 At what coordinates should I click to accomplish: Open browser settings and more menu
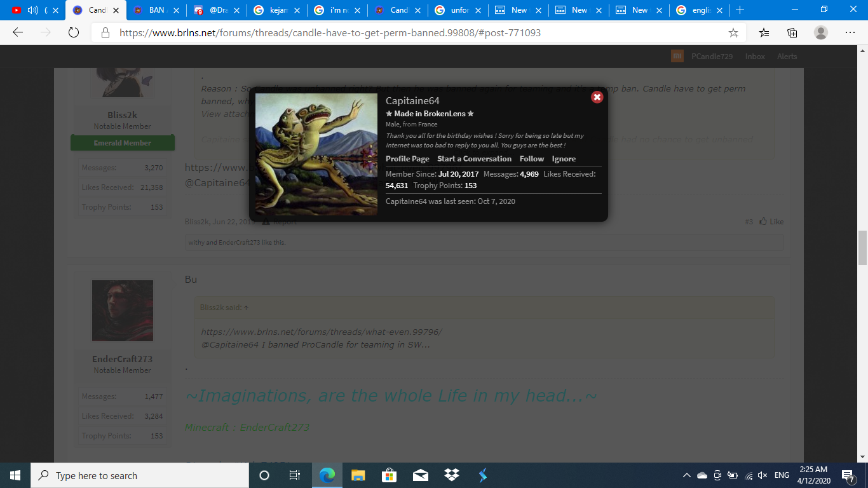coord(850,32)
